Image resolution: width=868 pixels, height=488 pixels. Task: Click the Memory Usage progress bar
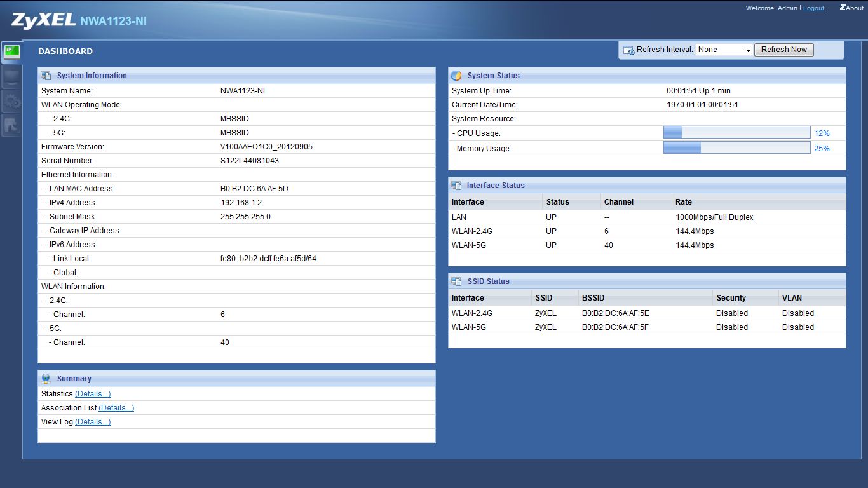[737, 147]
